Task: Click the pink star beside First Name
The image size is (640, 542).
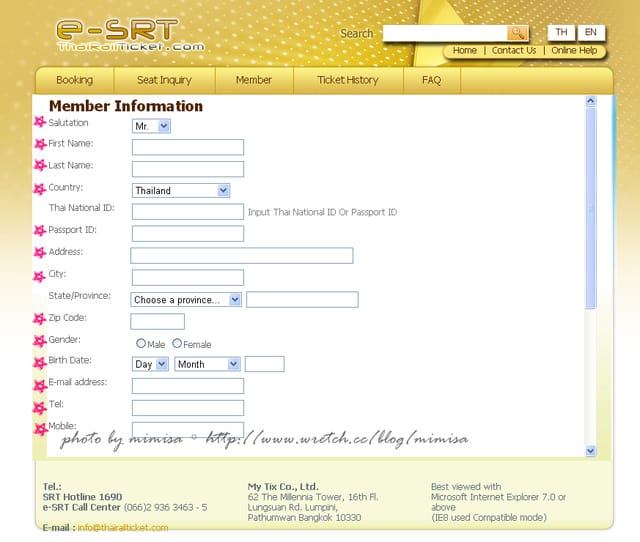Action: pos(40,144)
